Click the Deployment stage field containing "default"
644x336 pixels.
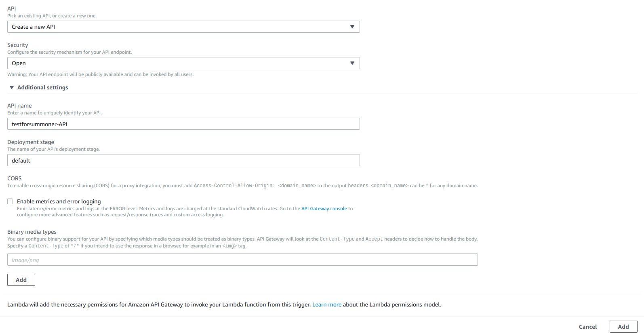pyautogui.click(x=183, y=160)
